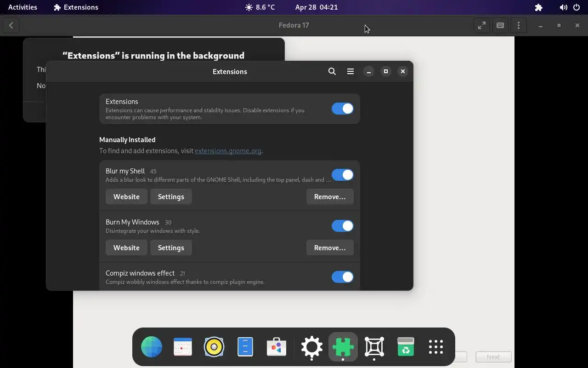
Task: Open the Fedora 17 window three-dot menu
Action: (519, 25)
